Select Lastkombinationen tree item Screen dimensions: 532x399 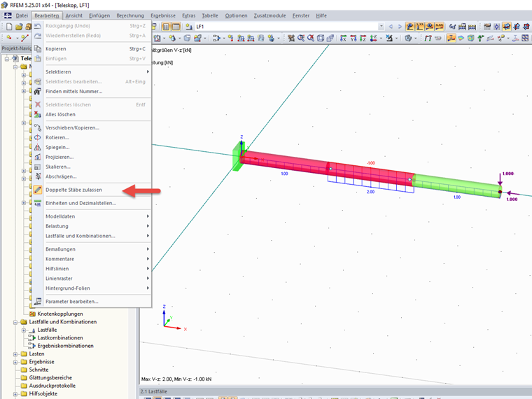point(60,338)
